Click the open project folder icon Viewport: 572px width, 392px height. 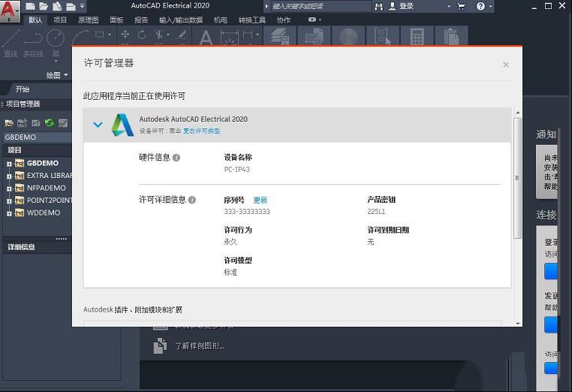point(9,122)
